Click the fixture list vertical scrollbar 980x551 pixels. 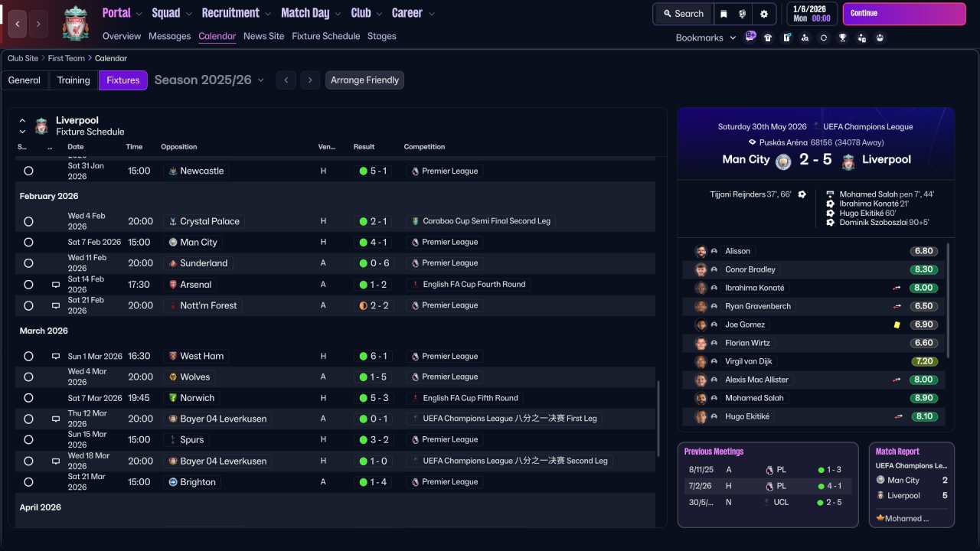pos(658,417)
